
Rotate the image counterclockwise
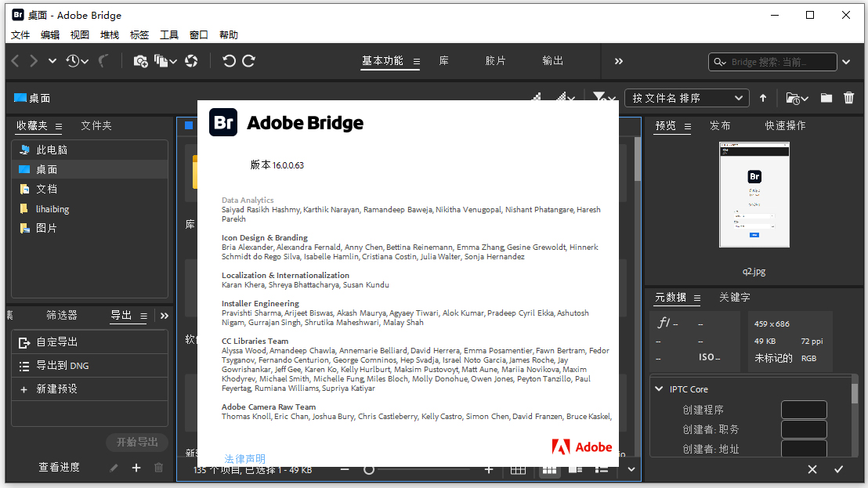coord(229,60)
